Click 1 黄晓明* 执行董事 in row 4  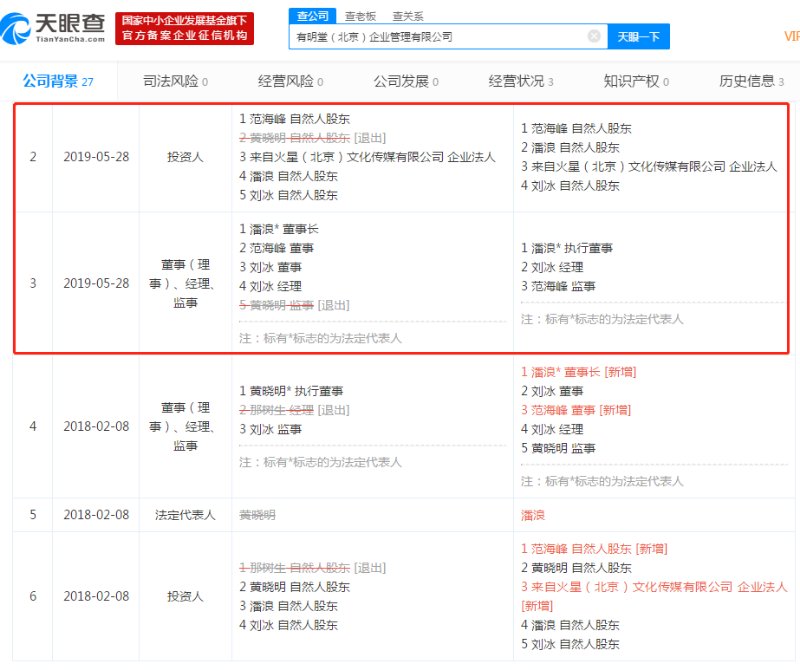coord(291,391)
